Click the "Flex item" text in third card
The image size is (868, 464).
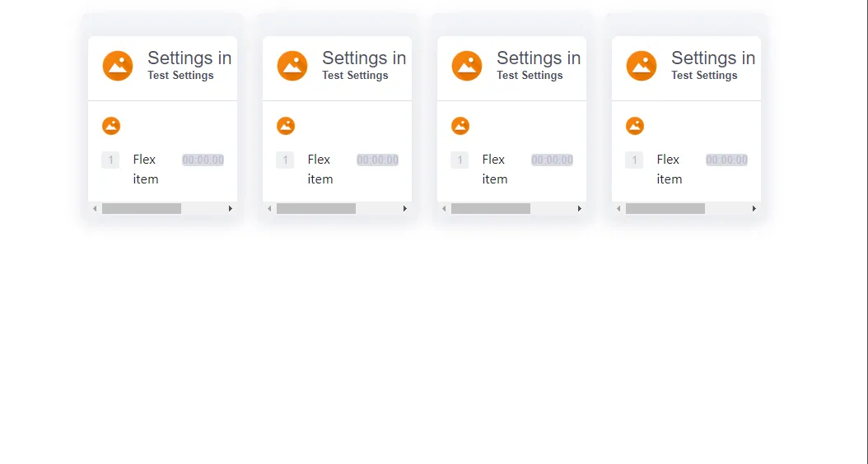pyautogui.click(x=494, y=169)
